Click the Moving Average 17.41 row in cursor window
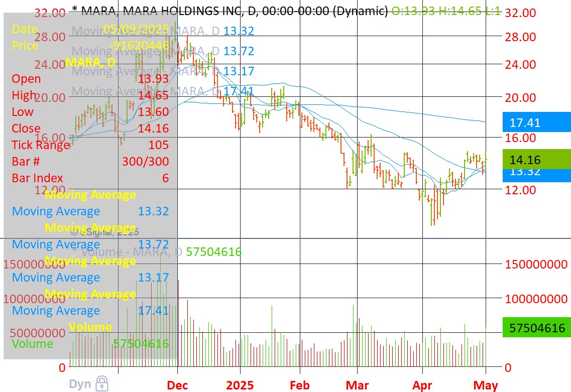The width and height of the screenshot is (571, 392). [90, 311]
